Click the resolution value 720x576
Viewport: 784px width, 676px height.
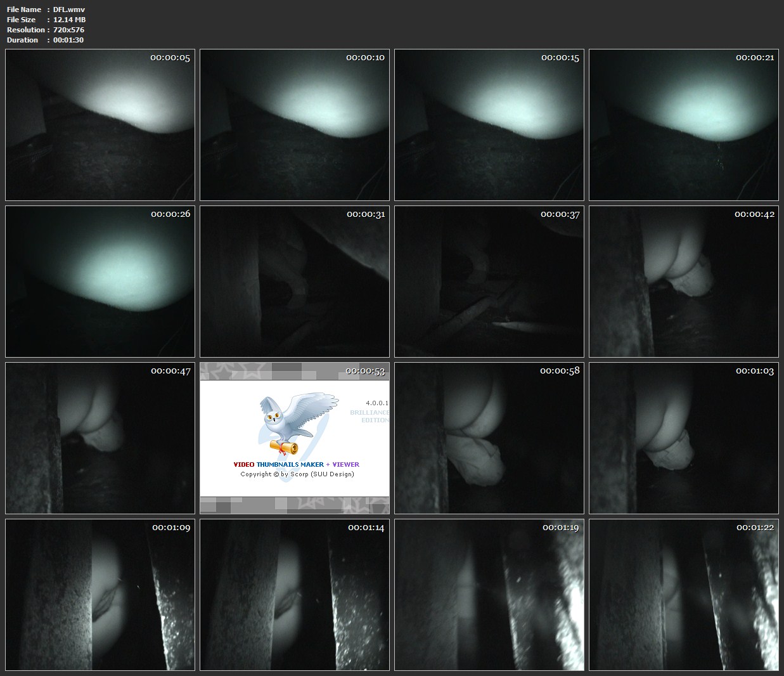(68, 30)
